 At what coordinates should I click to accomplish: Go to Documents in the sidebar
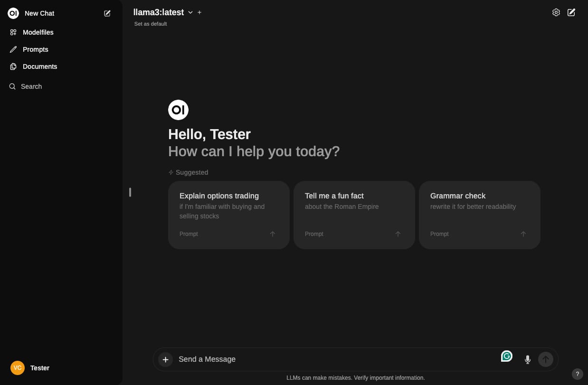(x=39, y=66)
